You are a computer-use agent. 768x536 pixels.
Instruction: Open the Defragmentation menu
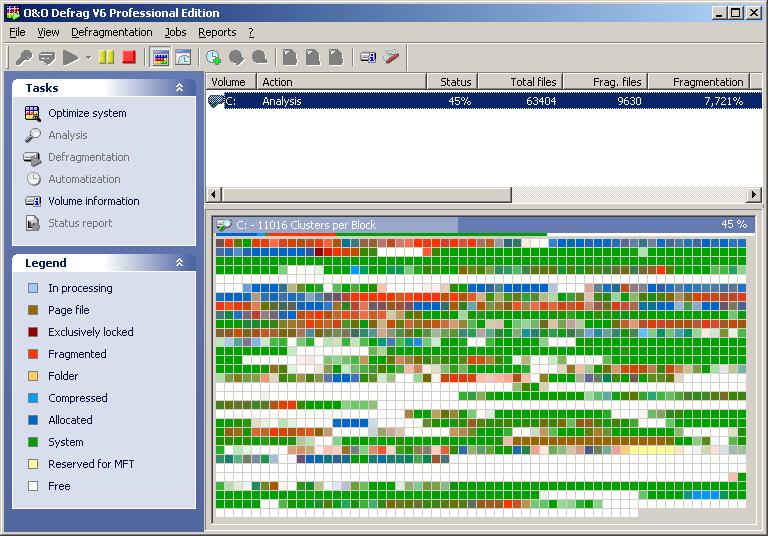point(111,32)
